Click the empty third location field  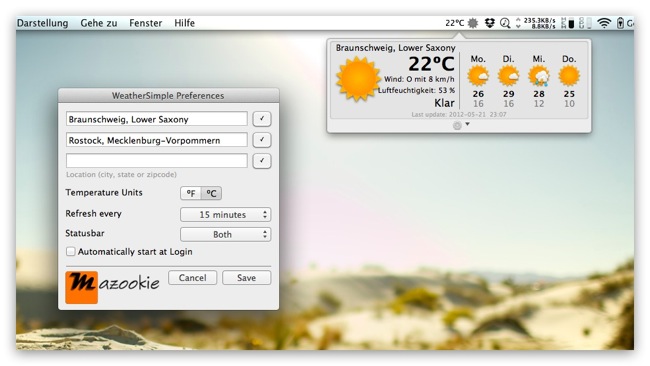[x=157, y=161]
